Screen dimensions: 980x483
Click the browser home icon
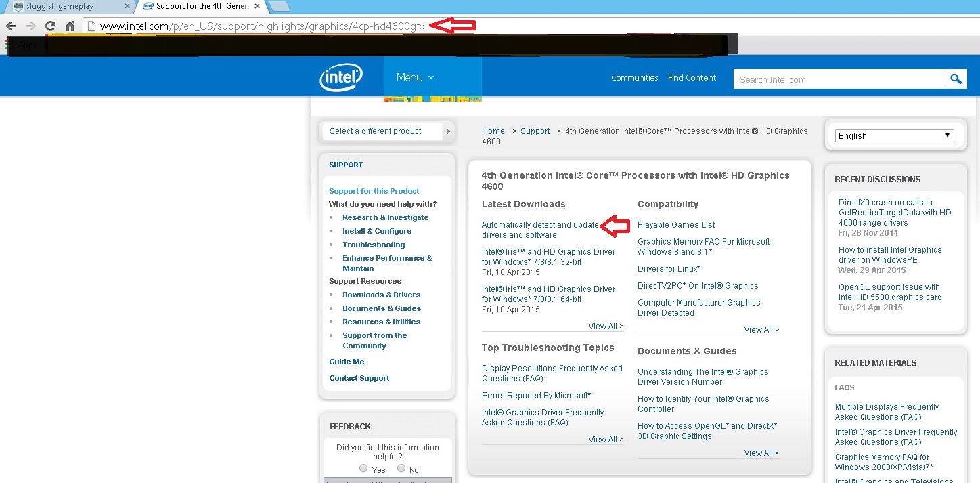click(70, 26)
